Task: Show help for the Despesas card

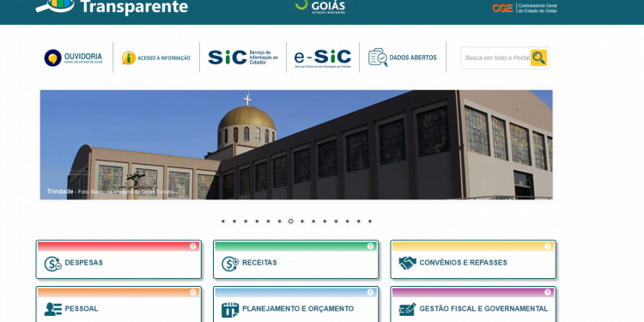Action: click(x=193, y=246)
